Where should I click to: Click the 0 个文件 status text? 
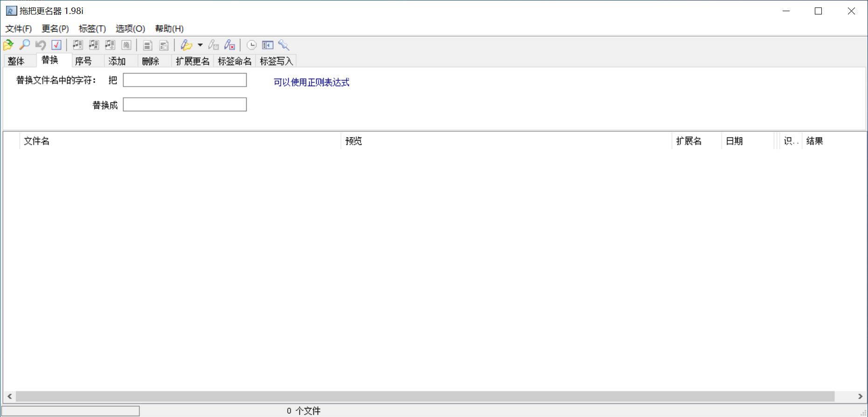[x=304, y=411]
